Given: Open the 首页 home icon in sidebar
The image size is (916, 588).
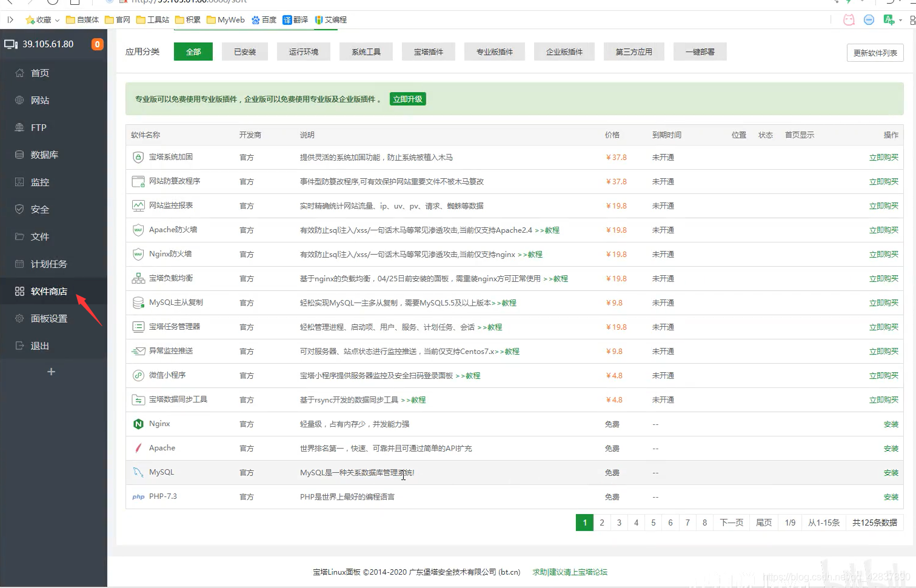Looking at the screenshot, I should [x=19, y=73].
